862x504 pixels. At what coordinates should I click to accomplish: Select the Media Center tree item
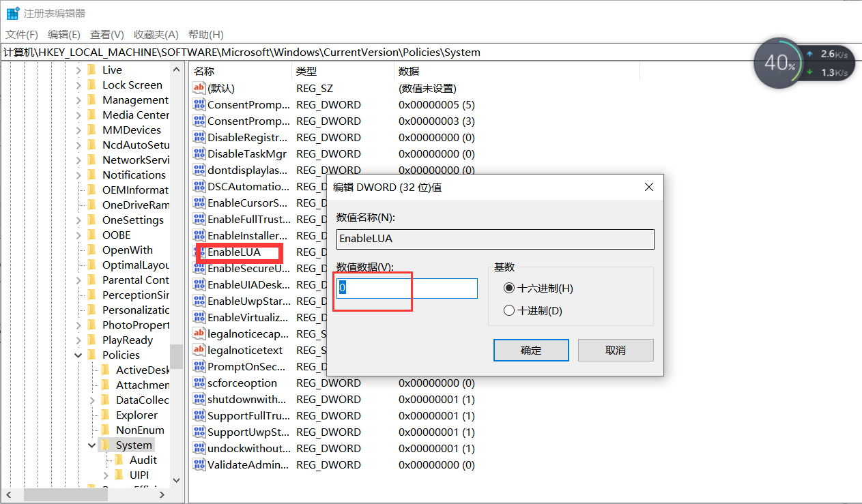pyautogui.click(x=135, y=115)
